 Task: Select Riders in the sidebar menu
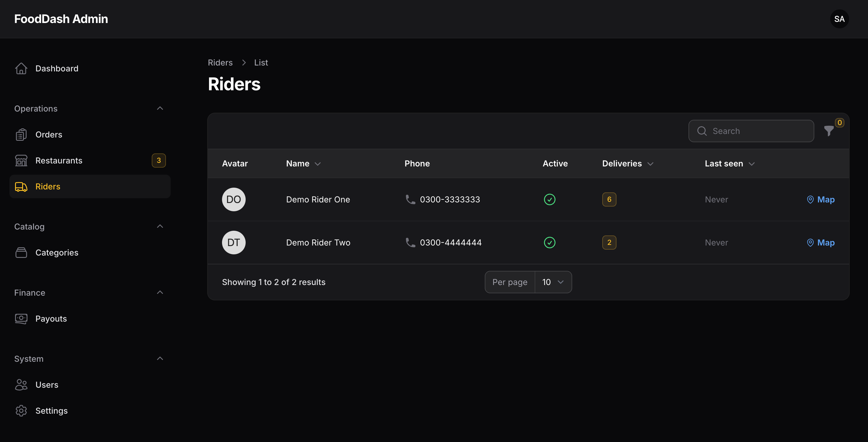90,186
